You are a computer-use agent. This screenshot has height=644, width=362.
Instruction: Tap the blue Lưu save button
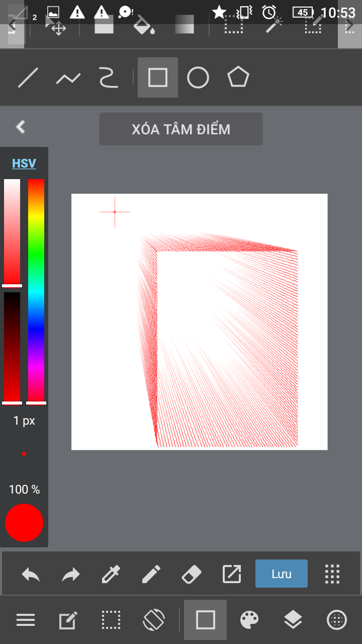click(x=282, y=574)
